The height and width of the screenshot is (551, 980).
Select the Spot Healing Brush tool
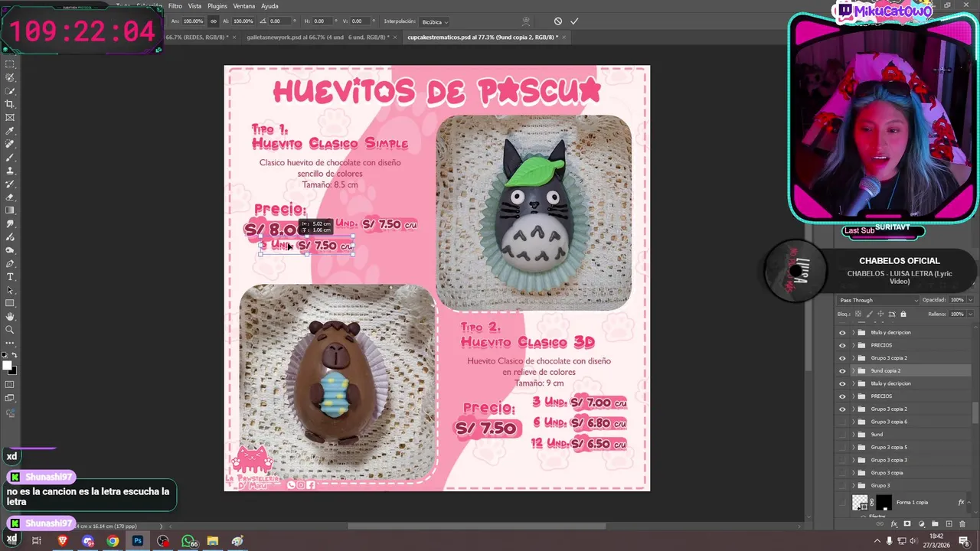click(x=10, y=144)
